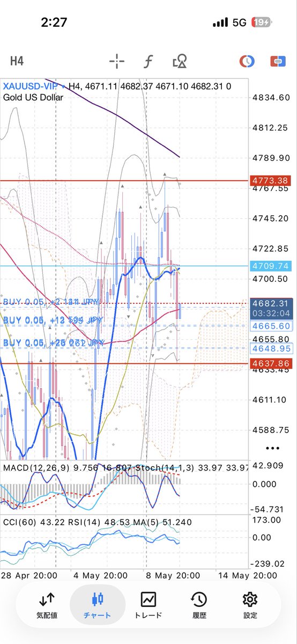Tap the battery level indicator
This screenshot has height=644, width=297.
click(x=261, y=23)
